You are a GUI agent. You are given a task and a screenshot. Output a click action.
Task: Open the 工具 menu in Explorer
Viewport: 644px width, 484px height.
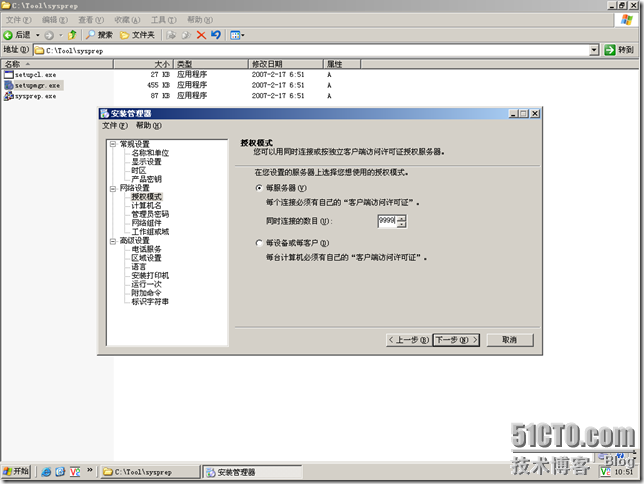point(163,20)
